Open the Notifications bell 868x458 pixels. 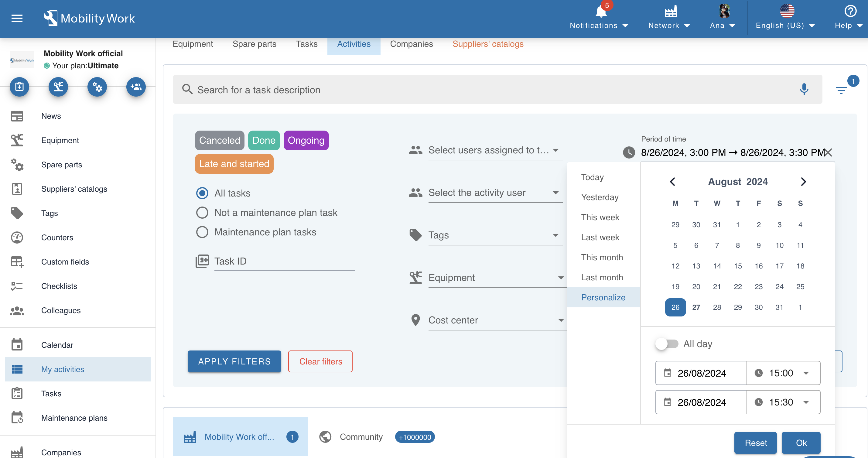(x=601, y=12)
